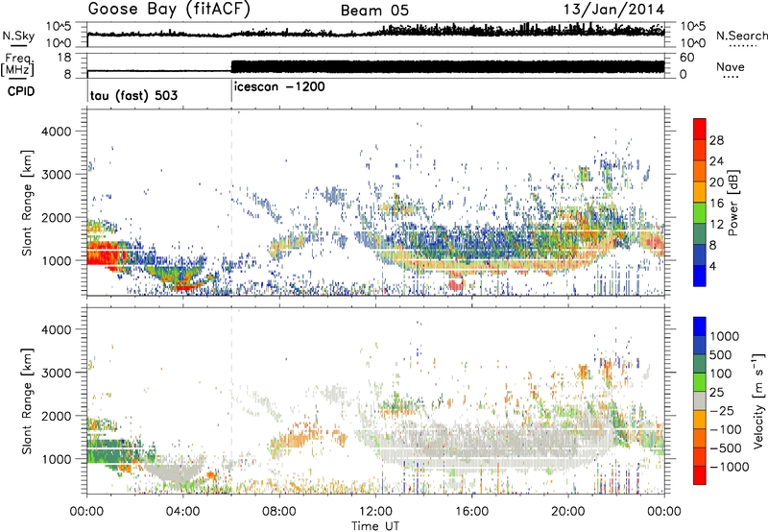The width and height of the screenshot is (768, 532).
Task: Click the 28 tick label on Power colorbar
Action: [x=716, y=140]
